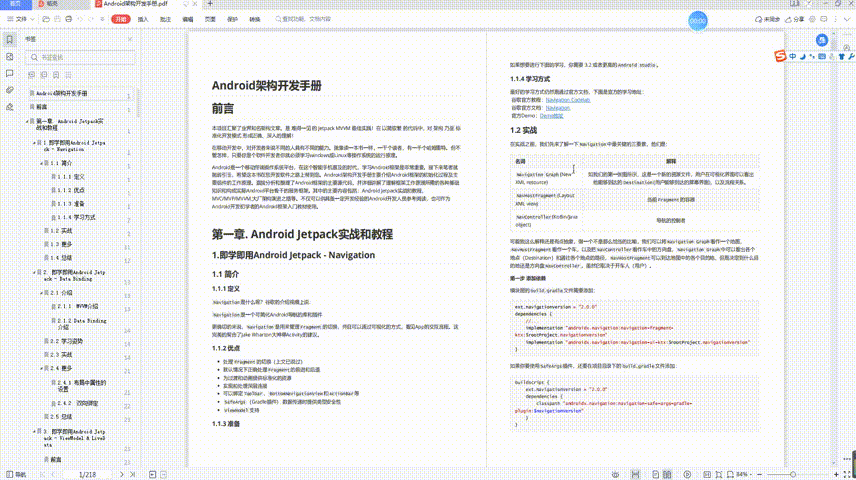This screenshot has height=480, width=856.
Task: Collapse the 1.1 简介 bookmark node
Action: click(41, 163)
